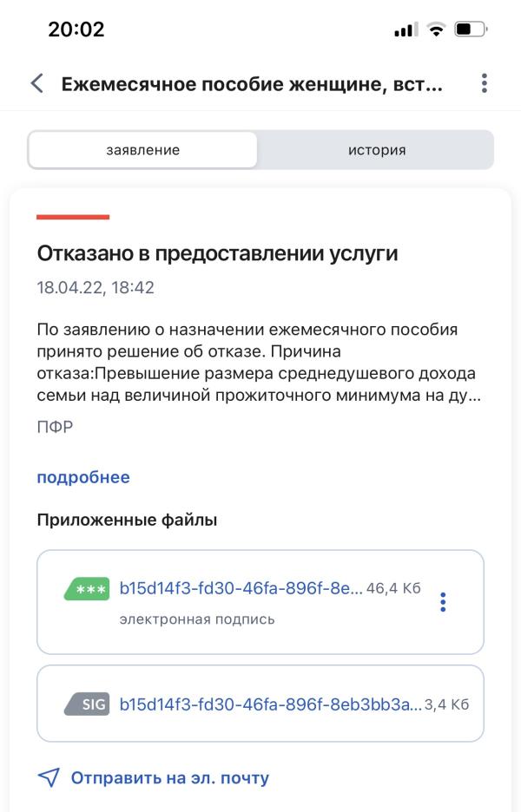The image size is (521, 812).
Task: Open the "подробнее" link
Action: 83,477
